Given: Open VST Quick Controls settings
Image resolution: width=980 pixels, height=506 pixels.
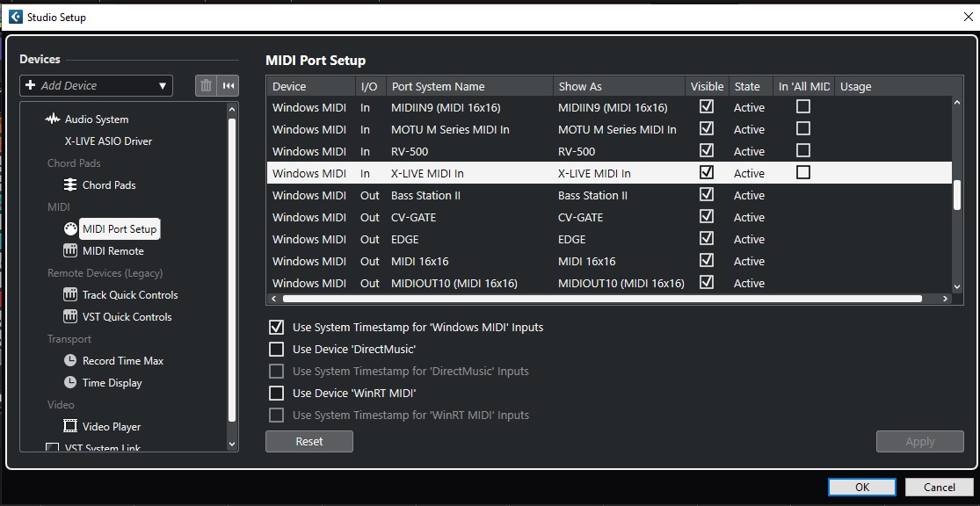Looking at the screenshot, I should (127, 317).
